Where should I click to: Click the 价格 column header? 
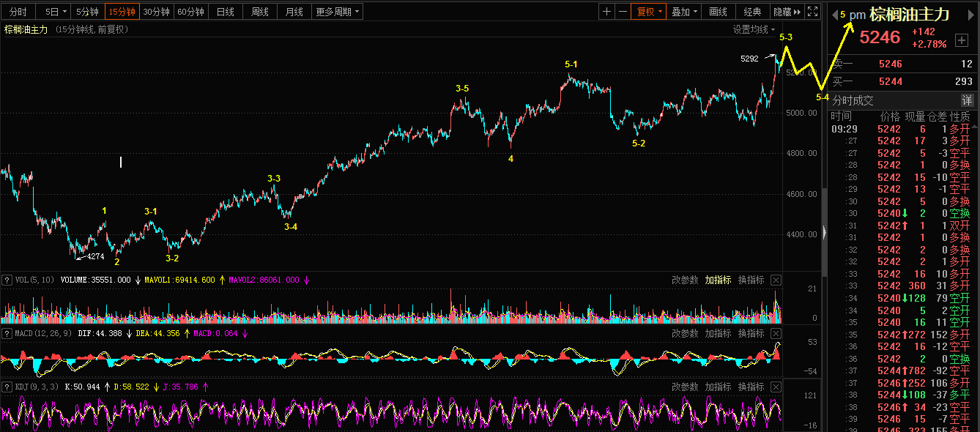890,116
